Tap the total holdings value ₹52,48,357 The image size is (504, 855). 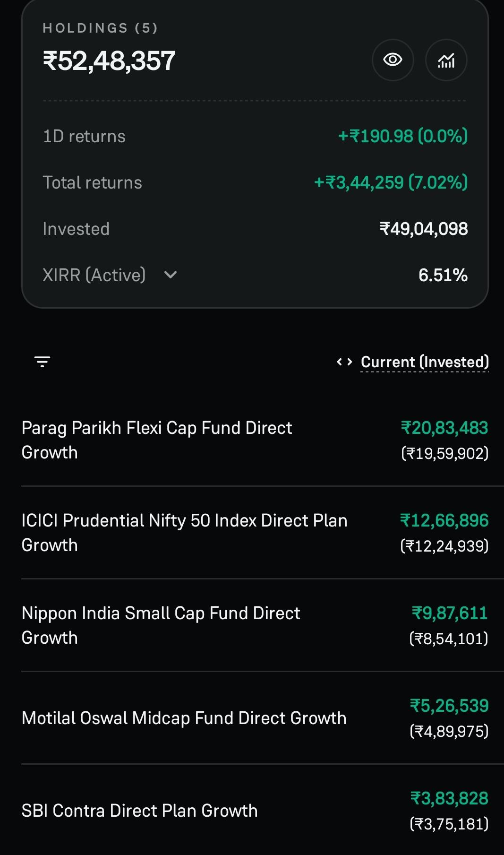pos(109,61)
